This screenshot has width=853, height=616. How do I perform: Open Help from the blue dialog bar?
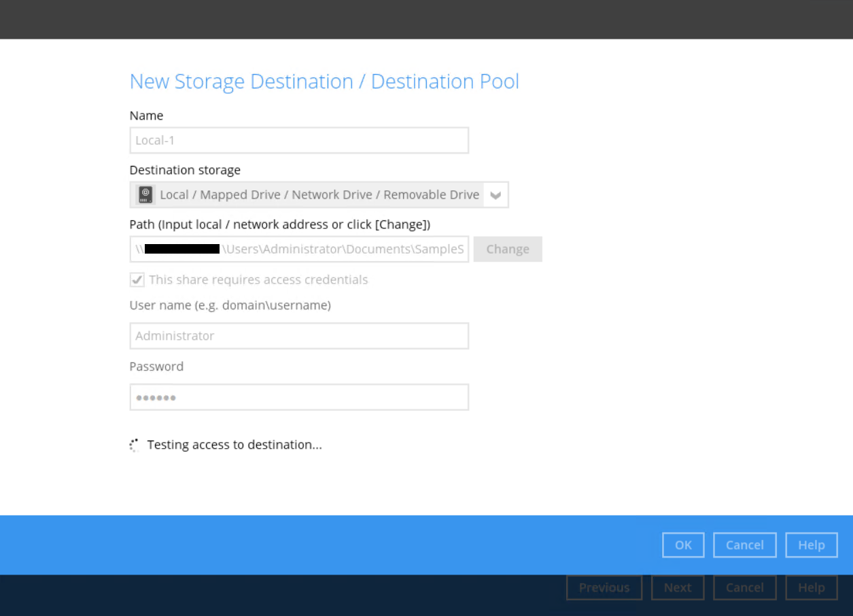(x=811, y=545)
